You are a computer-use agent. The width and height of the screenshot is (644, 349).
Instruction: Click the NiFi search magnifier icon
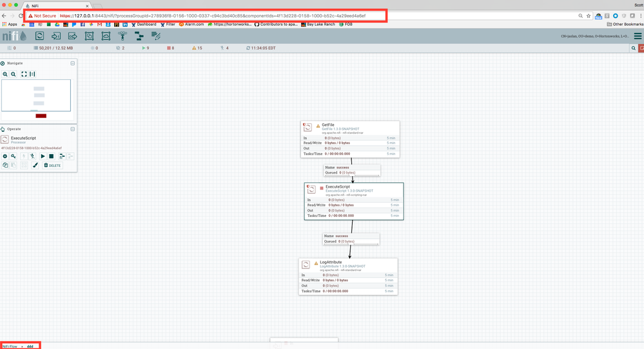633,48
